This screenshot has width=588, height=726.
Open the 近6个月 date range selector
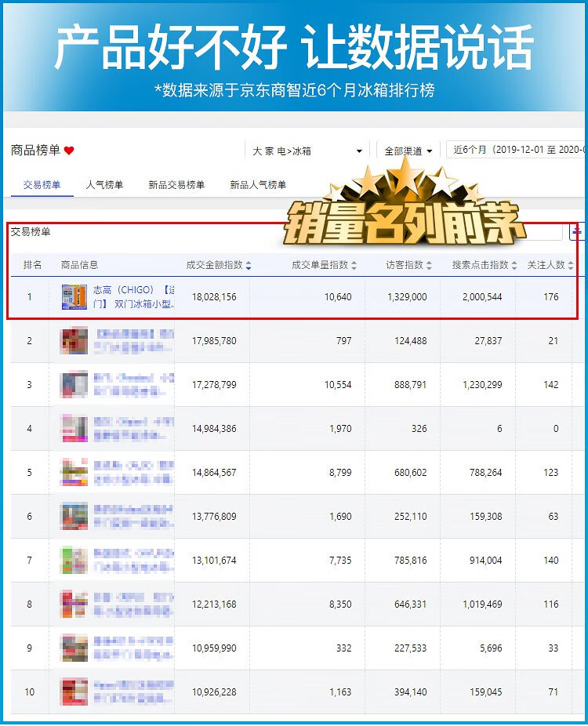point(516,150)
